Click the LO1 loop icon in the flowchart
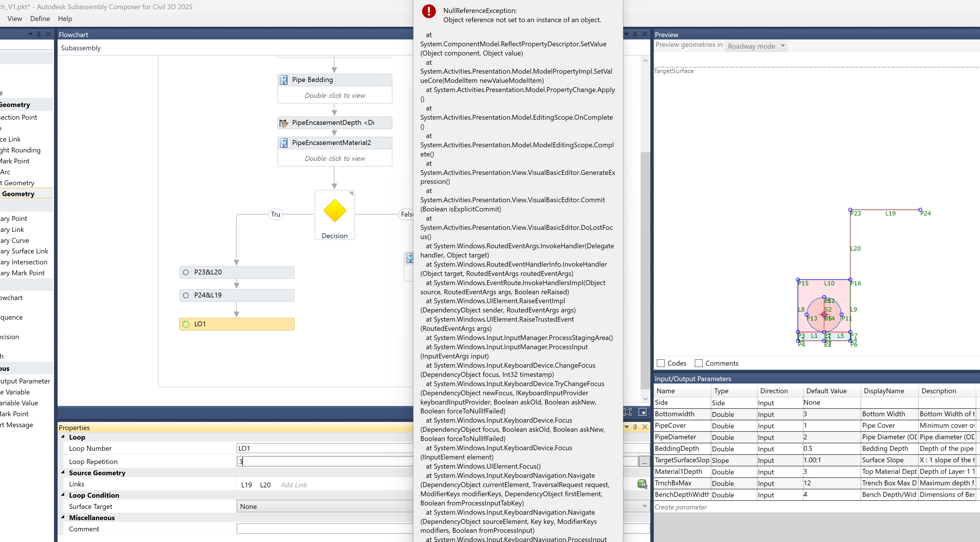 click(186, 324)
